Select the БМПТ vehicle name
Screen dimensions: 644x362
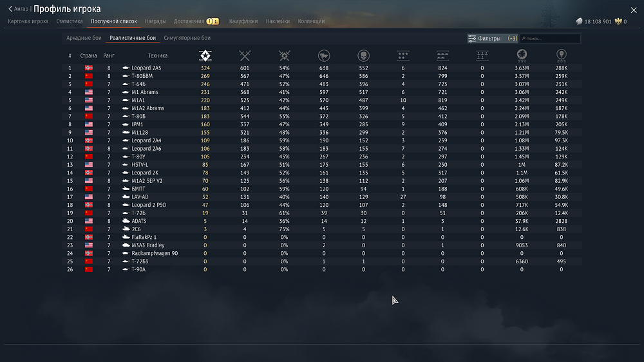point(138,189)
